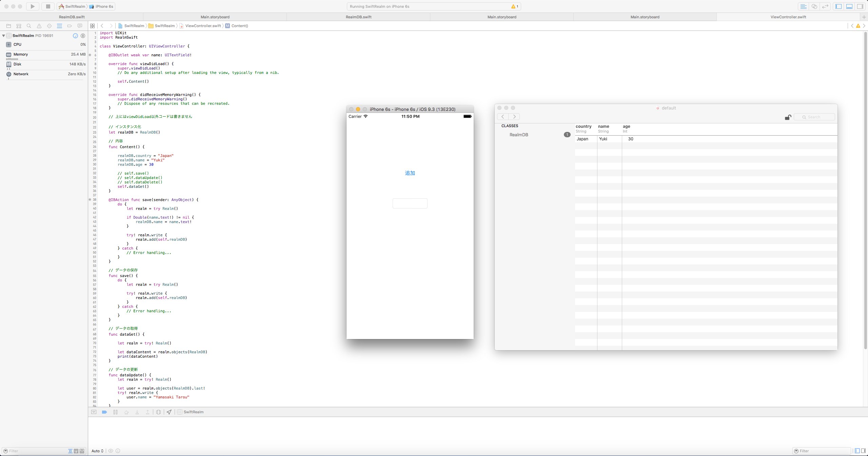This screenshot has width=868, height=456.
Task: Click the editor vertical scrollbar
Action: 865,190
